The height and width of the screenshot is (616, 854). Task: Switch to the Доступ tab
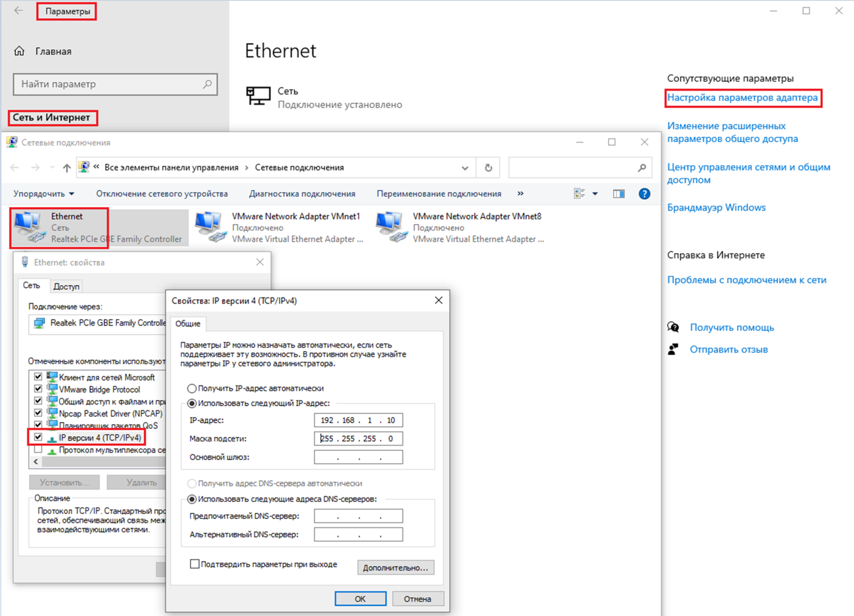[67, 287]
